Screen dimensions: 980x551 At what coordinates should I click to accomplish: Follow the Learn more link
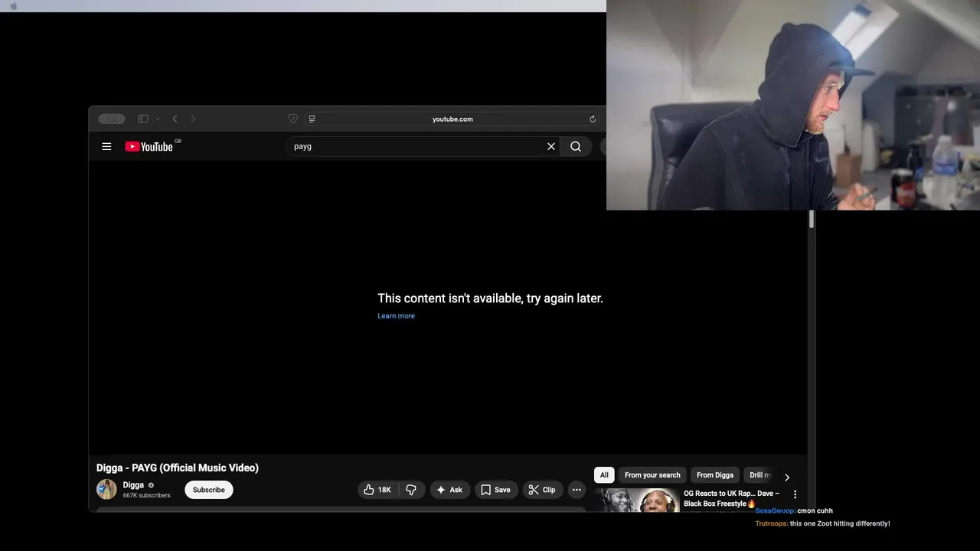tap(396, 316)
